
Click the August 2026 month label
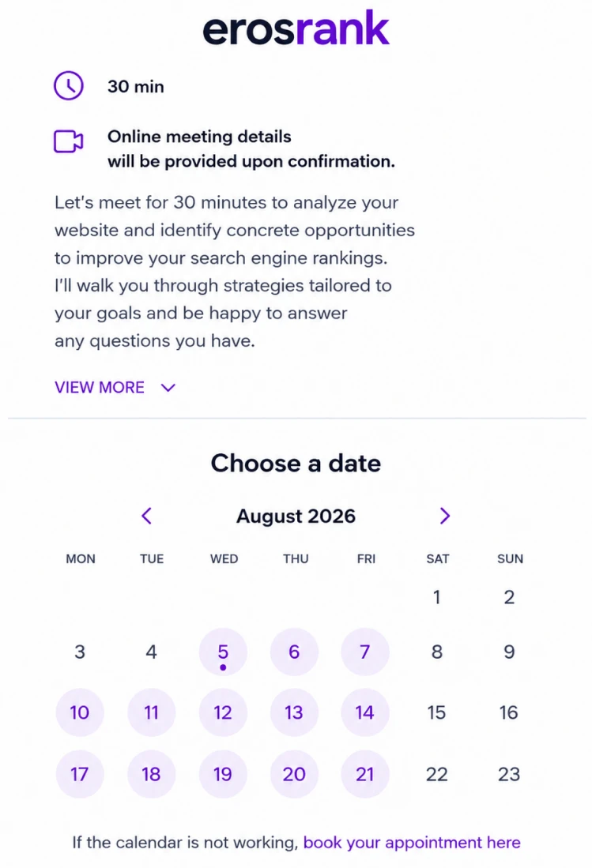pyautogui.click(x=296, y=516)
